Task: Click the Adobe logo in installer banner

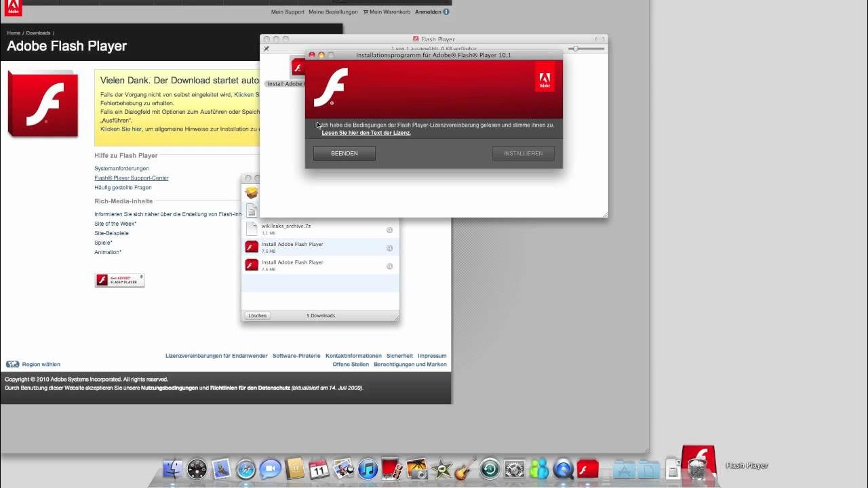Action: (545, 77)
